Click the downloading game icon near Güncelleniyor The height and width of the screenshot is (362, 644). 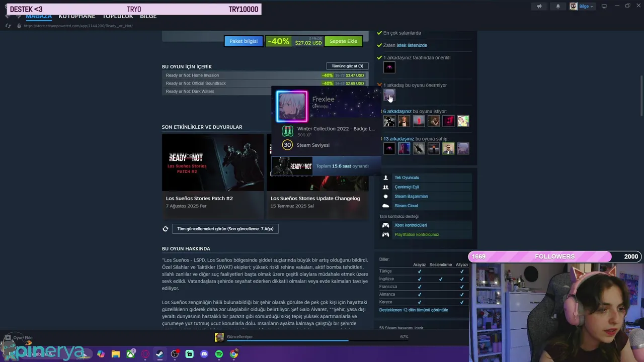tap(219, 338)
